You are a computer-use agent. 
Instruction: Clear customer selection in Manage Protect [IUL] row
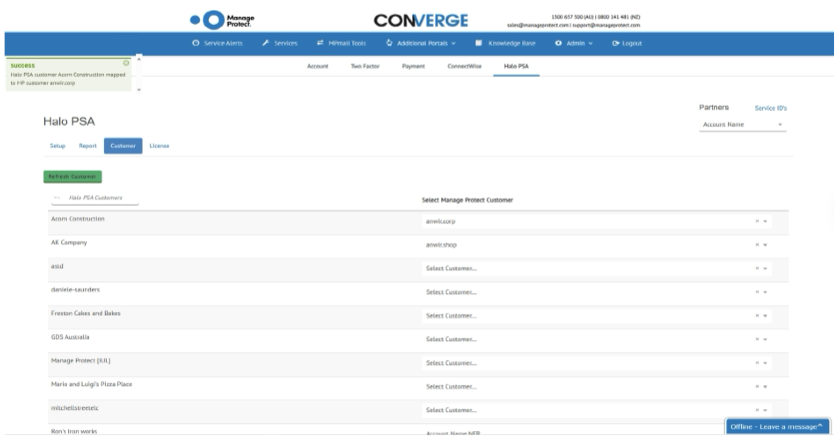pyautogui.click(x=757, y=362)
